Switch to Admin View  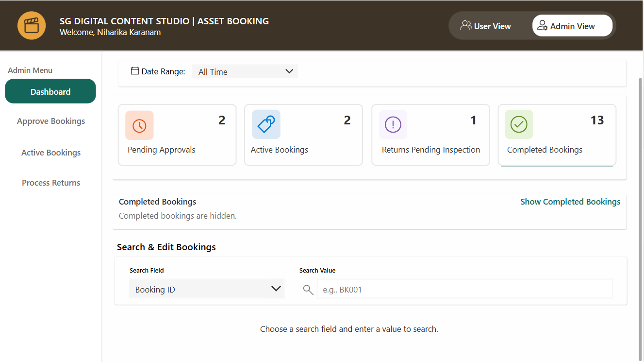tap(572, 26)
